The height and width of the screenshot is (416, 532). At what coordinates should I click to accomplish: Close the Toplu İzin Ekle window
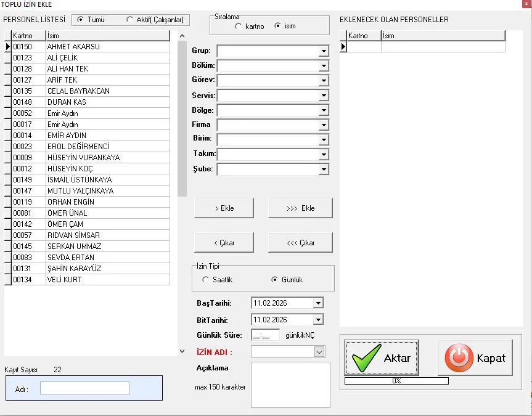[525, 4]
